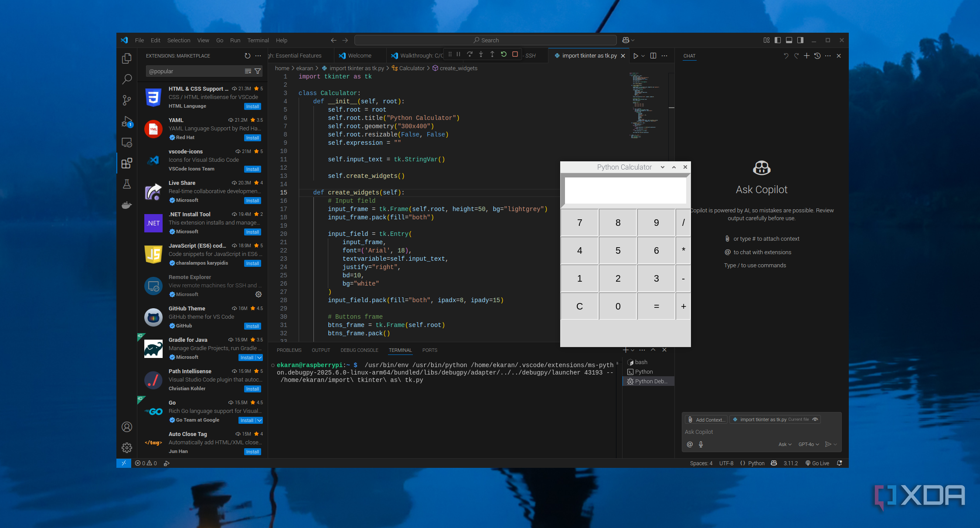Expand Gradle for Java install options arrow
The image size is (980, 528).
tap(259, 358)
